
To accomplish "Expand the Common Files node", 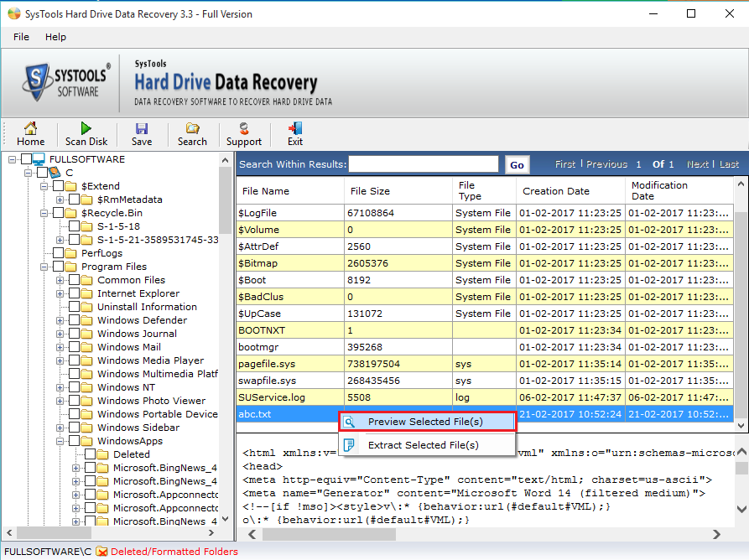I will (x=60, y=280).
